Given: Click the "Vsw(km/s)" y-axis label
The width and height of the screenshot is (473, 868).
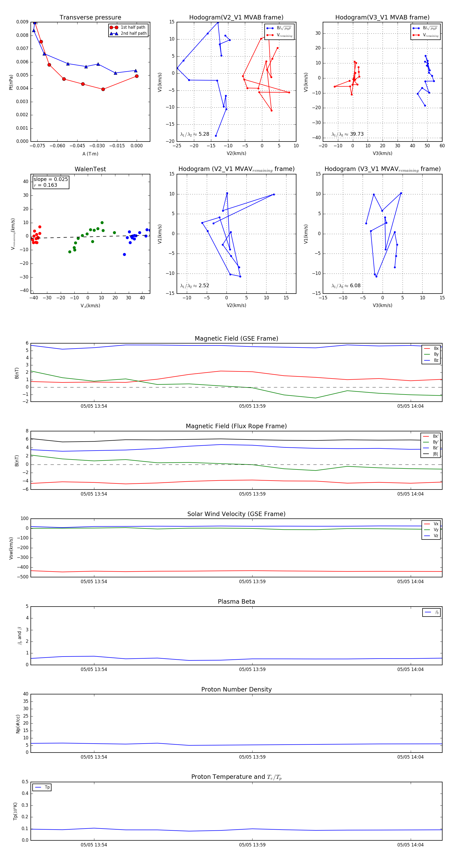Looking at the screenshot, I should click(x=11, y=548).
